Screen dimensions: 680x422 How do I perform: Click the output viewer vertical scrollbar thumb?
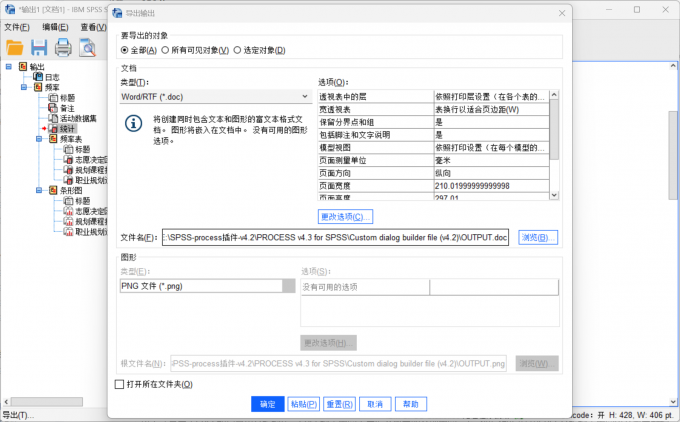coord(673,154)
